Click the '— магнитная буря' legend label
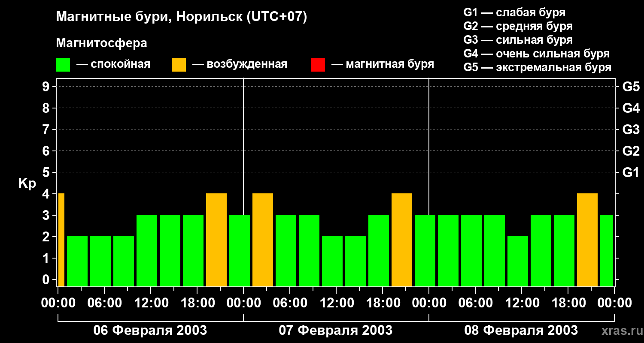The image size is (644, 343). tap(383, 64)
